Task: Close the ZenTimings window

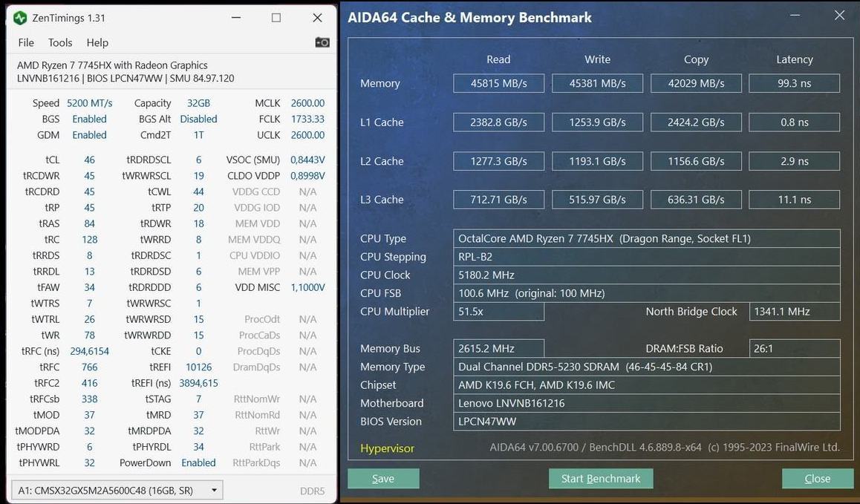Action: point(317,18)
